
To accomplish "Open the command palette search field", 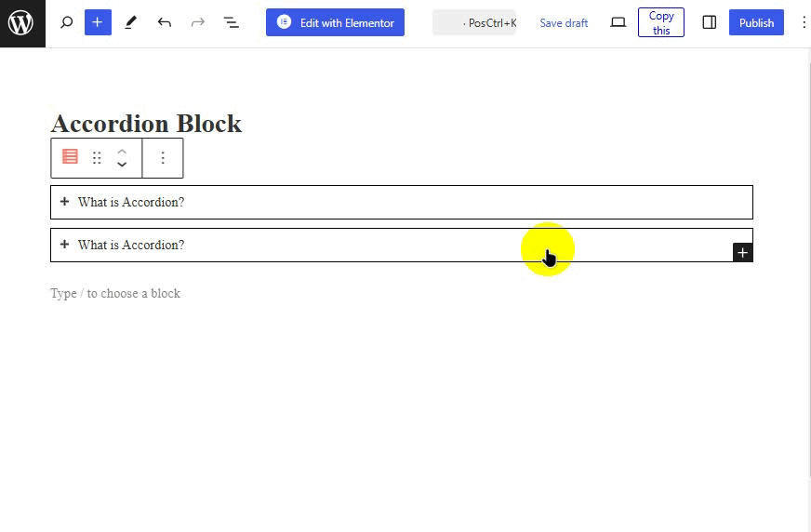I will (x=473, y=23).
